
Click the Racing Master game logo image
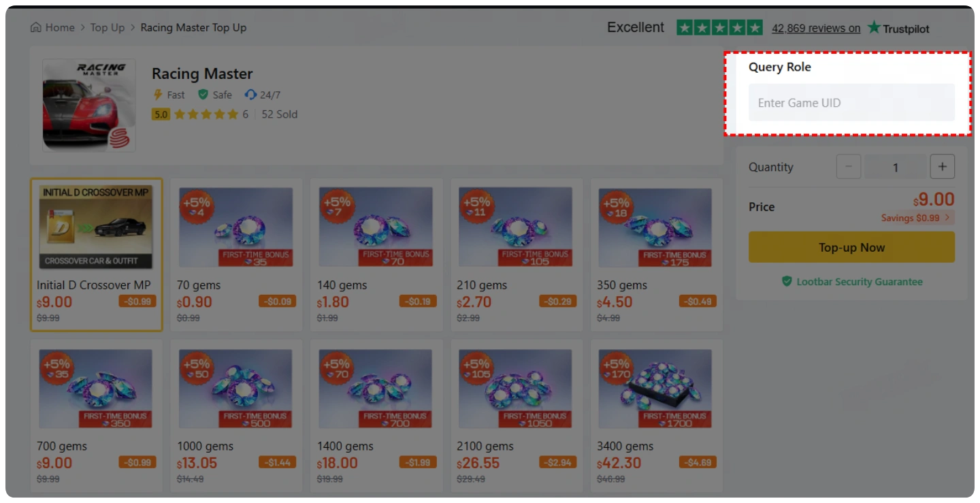point(89,105)
